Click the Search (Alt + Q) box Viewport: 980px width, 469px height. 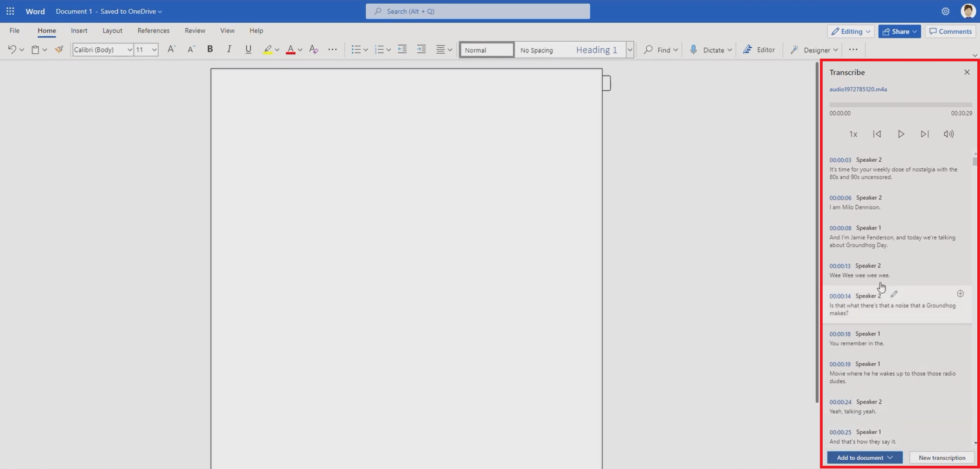478,11
